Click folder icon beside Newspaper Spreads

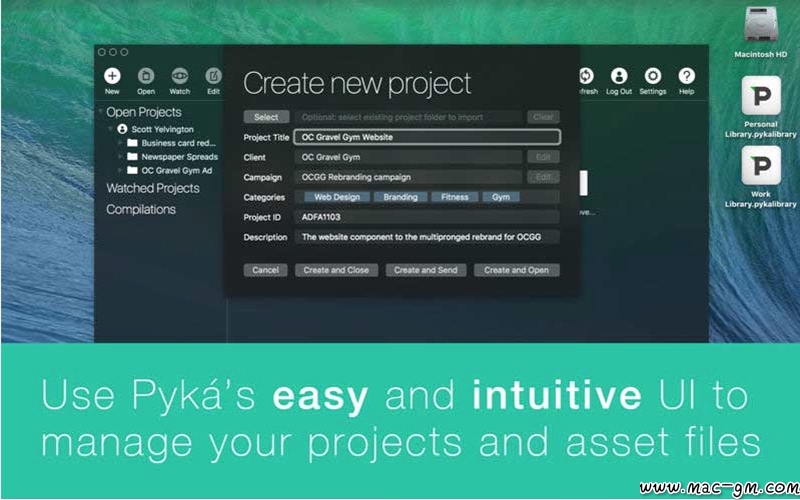click(x=132, y=157)
